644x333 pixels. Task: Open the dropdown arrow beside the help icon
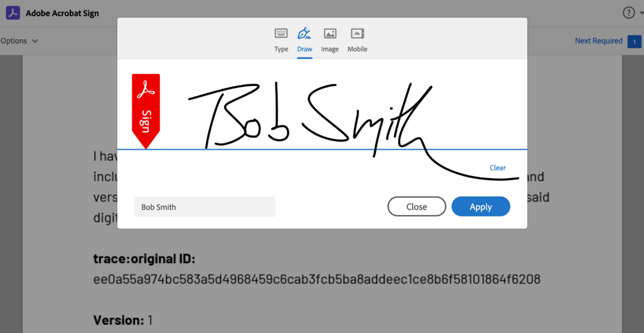641,13
